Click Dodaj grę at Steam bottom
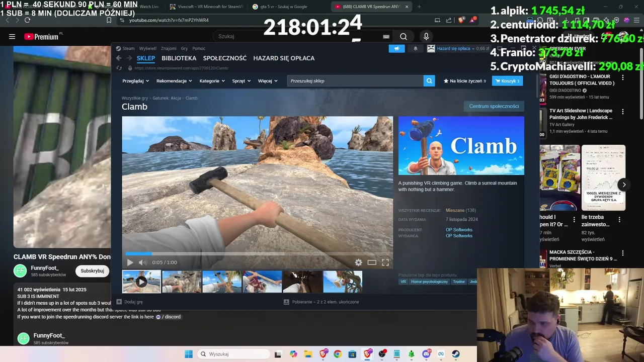Image resolution: width=644 pixels, height=362 pixels. pyautogui.click(x=129, y=302)
